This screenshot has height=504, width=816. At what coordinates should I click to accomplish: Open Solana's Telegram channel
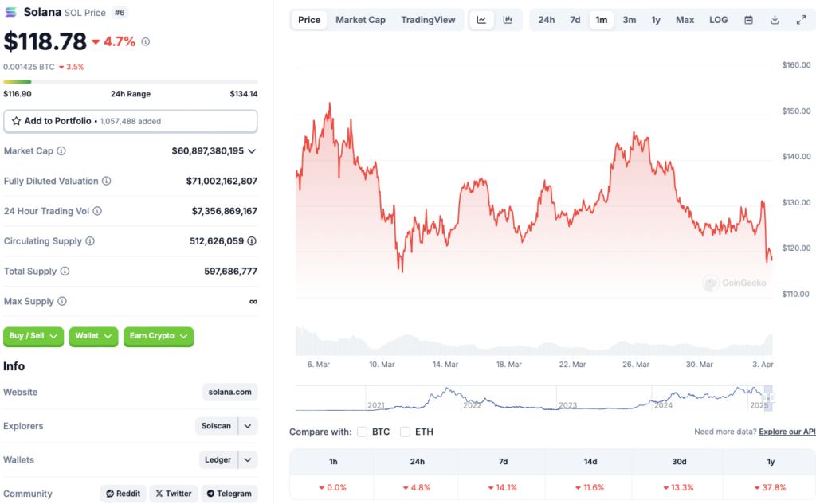coord(229,494)
